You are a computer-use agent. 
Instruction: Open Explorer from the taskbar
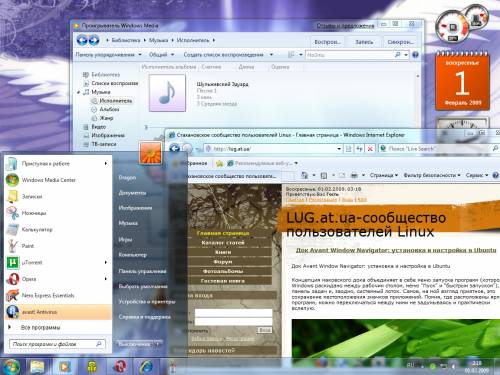pos(37,367)
